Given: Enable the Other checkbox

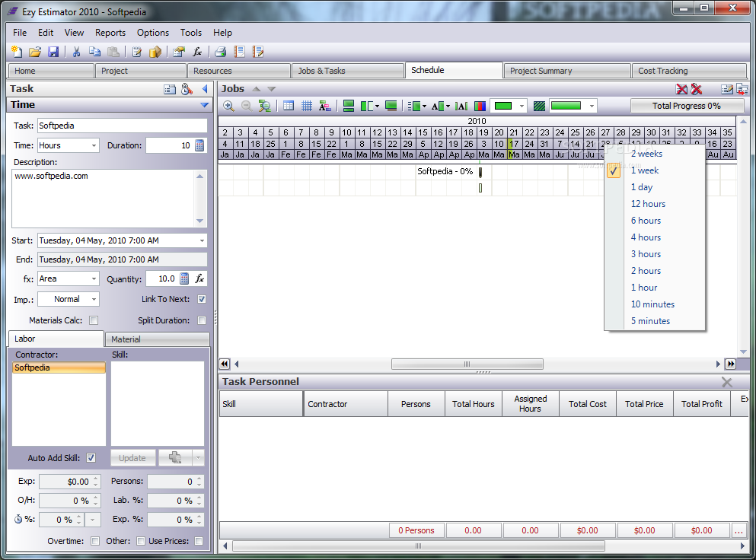Looking at the screenshot, I should [140, 541].
